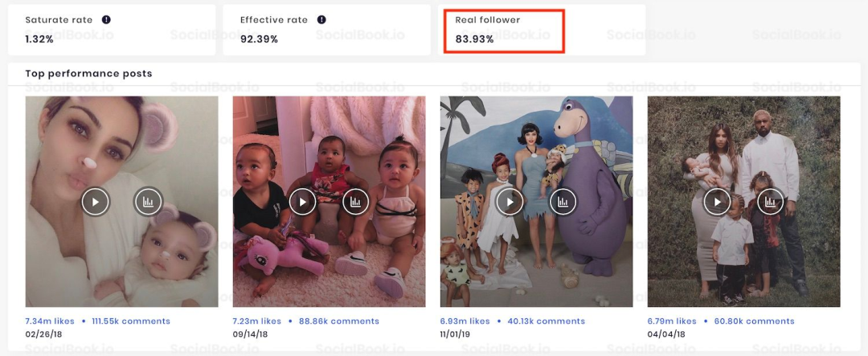Play the 11/01/19 Flintstones post
Viewport: 868px width, 356px height.
[510, 202]
